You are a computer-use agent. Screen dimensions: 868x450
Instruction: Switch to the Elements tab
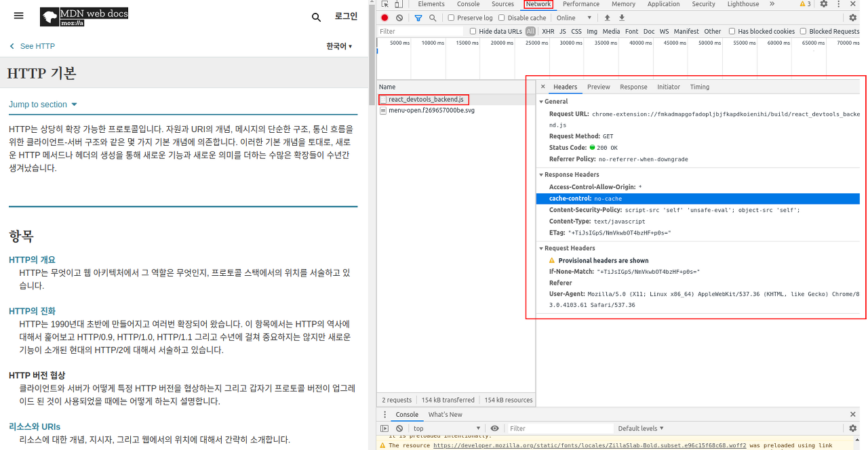(431, 4)
